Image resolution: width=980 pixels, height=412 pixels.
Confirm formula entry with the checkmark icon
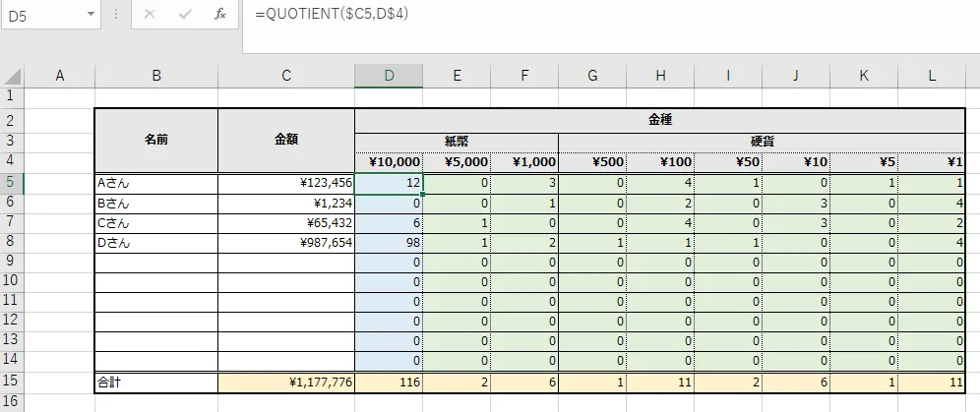pyautogui.click(x=185, y=15)
